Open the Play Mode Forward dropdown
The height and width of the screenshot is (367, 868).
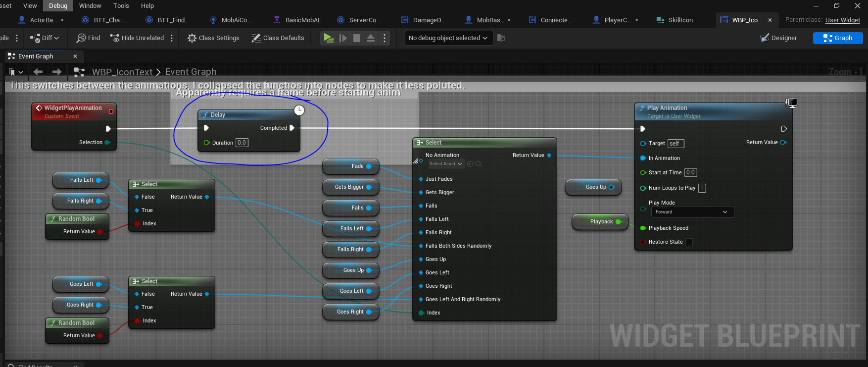[692, 212]
